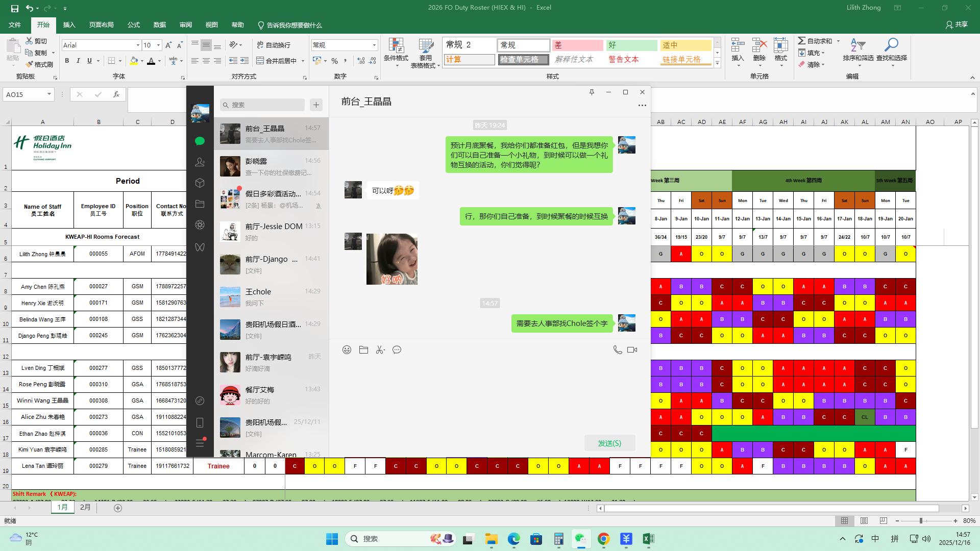Viewport: 980px width, 551px height.
Task: Toggle italic formatting in Excel ribbon
Action: 78,61
